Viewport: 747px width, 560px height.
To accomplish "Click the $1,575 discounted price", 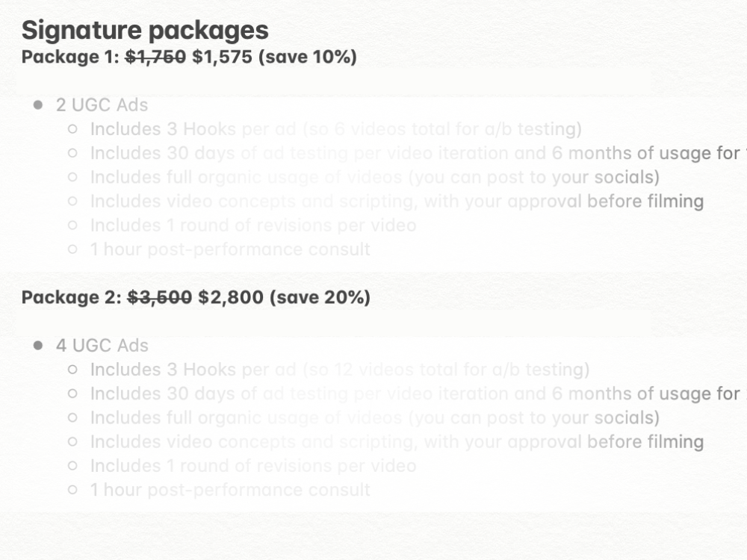I will [x=222, y=57].
